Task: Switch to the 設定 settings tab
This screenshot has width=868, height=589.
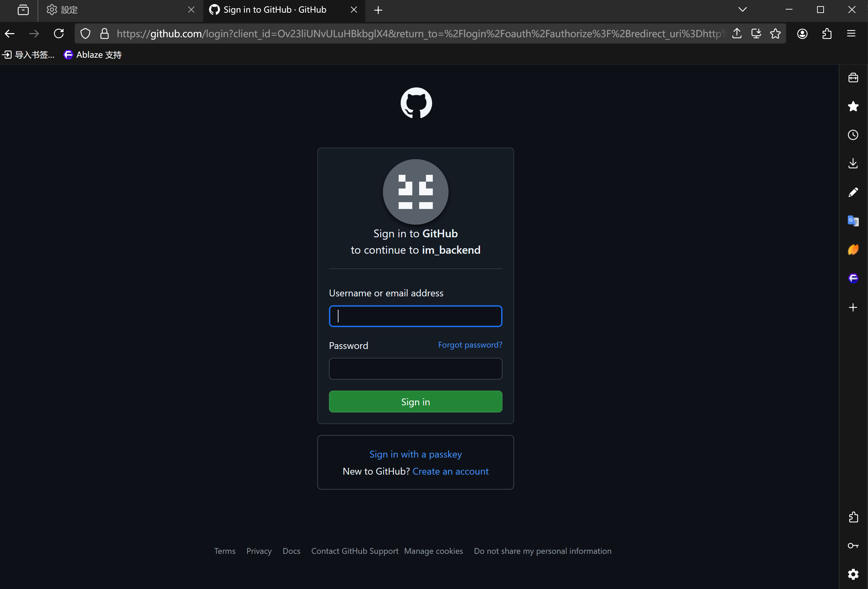Action: click(x=120, y=10)
